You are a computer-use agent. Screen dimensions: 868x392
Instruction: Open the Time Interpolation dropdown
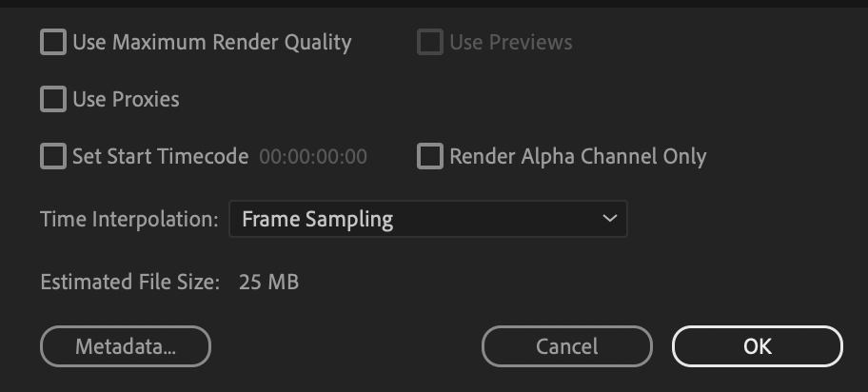(x=427, y=219)
